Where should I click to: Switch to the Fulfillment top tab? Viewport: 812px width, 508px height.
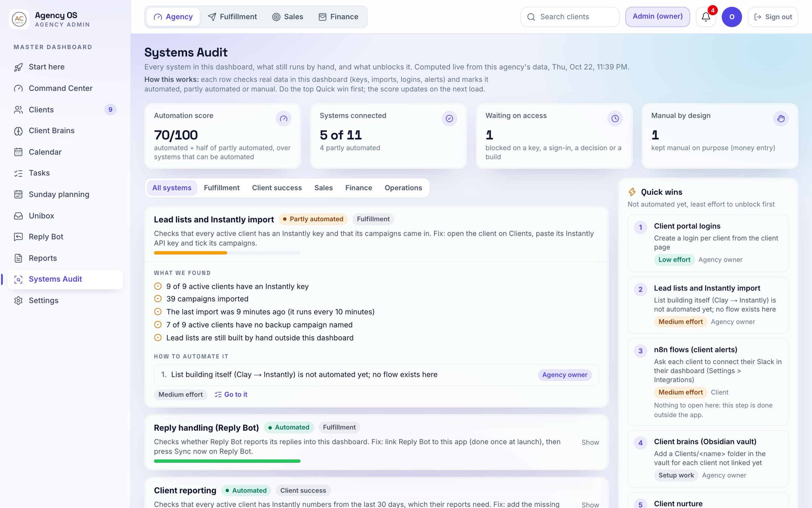232,17
